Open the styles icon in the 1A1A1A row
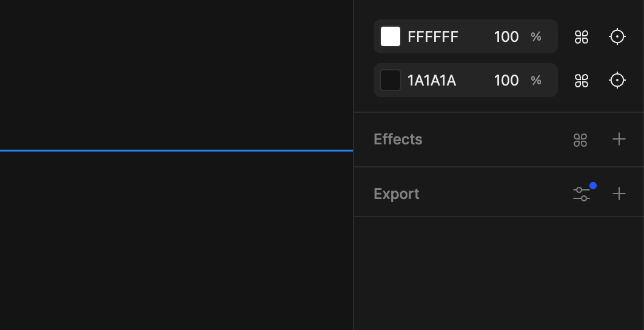This screenshot has width=644, height=330. point(582,81)
